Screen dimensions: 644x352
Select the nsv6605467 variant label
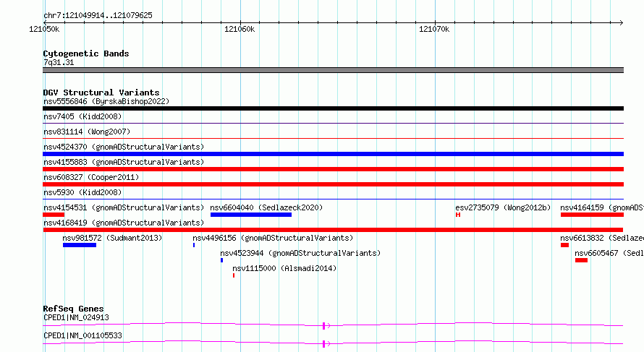(609, 253)
